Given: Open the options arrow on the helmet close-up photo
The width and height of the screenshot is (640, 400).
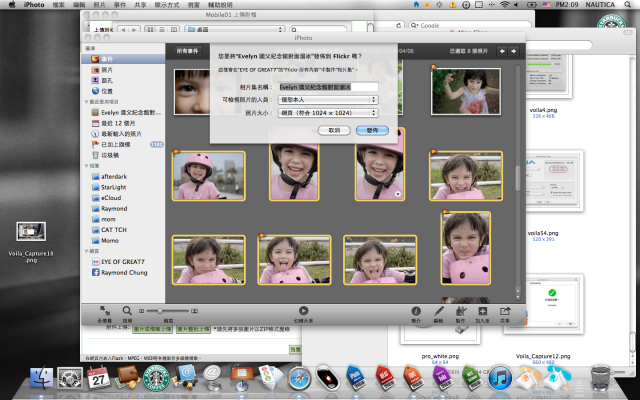Looking at the screenshot, I should point(398,194).
